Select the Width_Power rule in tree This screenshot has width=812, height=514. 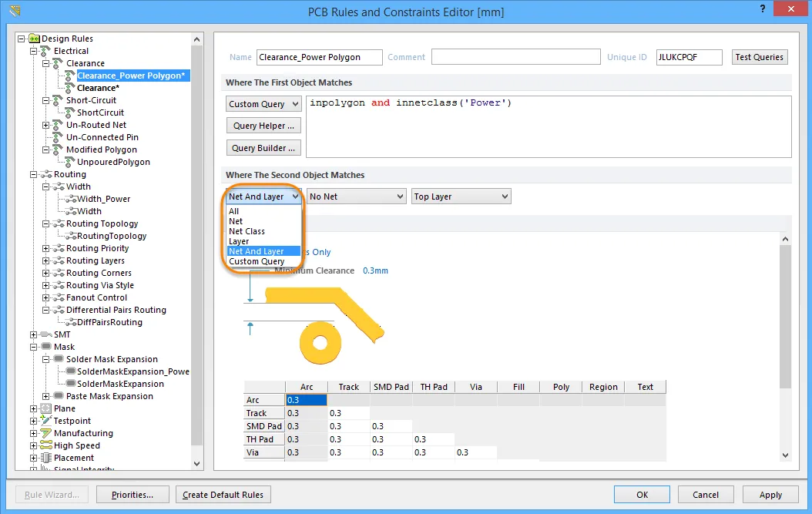(103, 199)
